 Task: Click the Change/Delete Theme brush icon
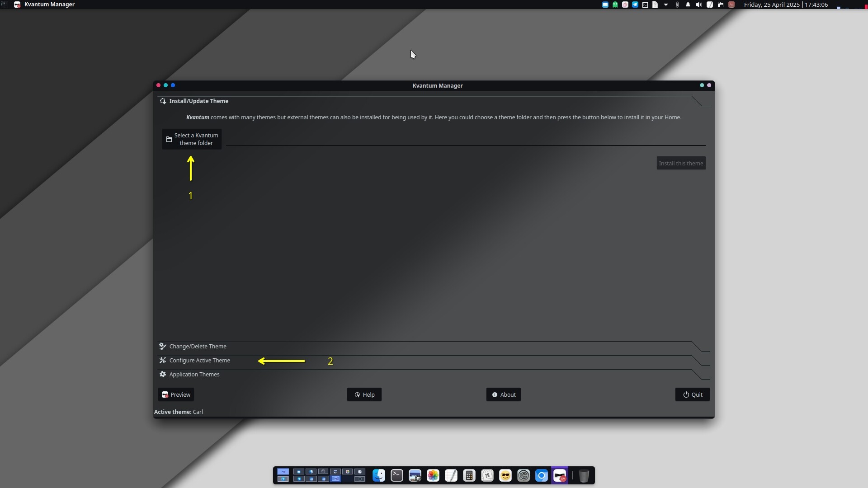coord(163,347)
